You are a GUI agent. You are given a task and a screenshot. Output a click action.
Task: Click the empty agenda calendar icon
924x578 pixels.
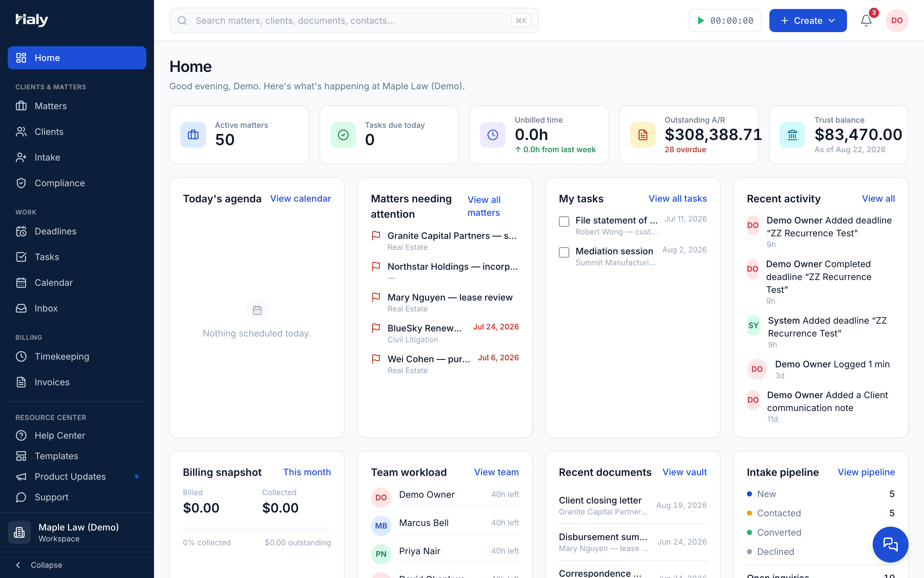point(257,310)
